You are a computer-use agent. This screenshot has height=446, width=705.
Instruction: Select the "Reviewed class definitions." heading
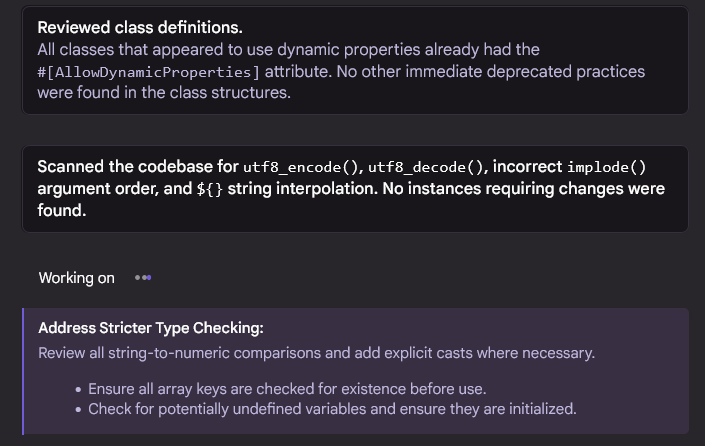(x=140, y=27)
